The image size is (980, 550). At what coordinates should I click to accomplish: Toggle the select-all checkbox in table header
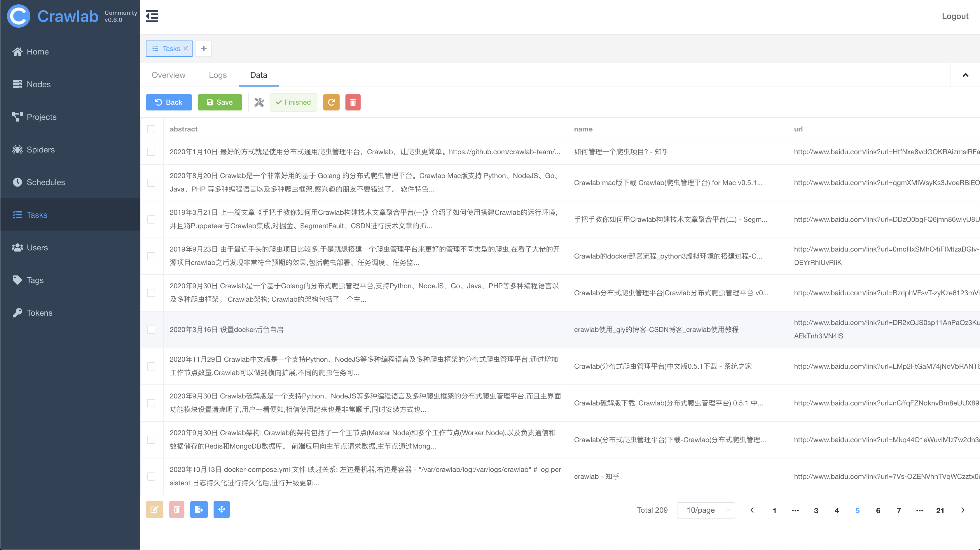point(151,129)
